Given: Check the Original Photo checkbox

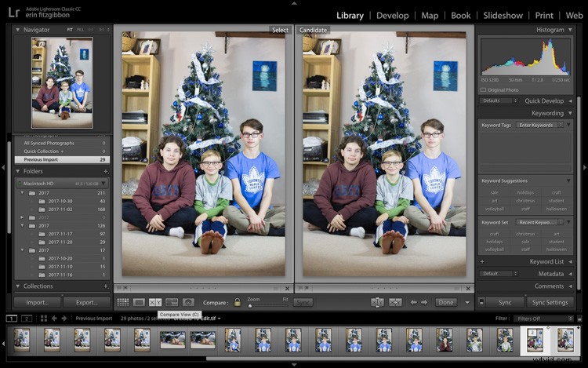Looking at the screenshot, I should point(484,90).
